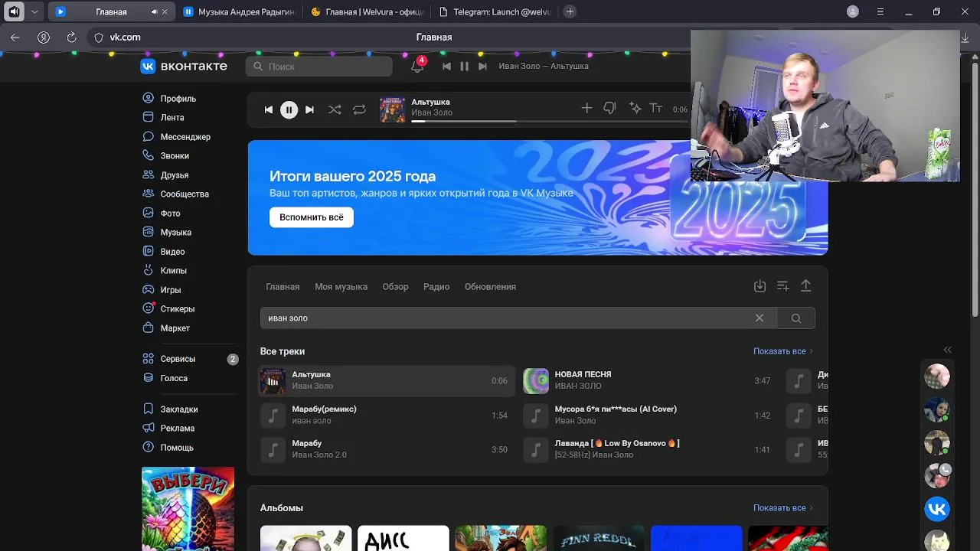Open Маркет in the sidebar
The height and width of the screenshot is (551, 980).
pyautogui.click(x=166, y=328)
